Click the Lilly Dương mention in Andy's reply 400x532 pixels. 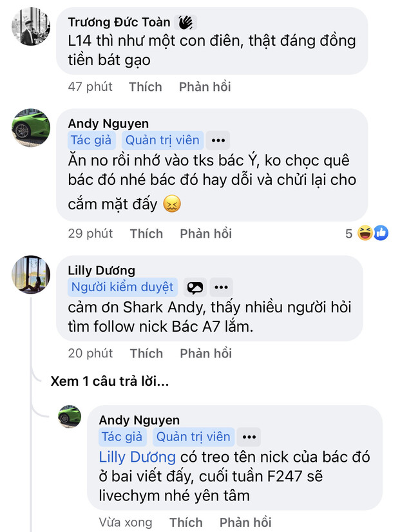tap(137, 457)
